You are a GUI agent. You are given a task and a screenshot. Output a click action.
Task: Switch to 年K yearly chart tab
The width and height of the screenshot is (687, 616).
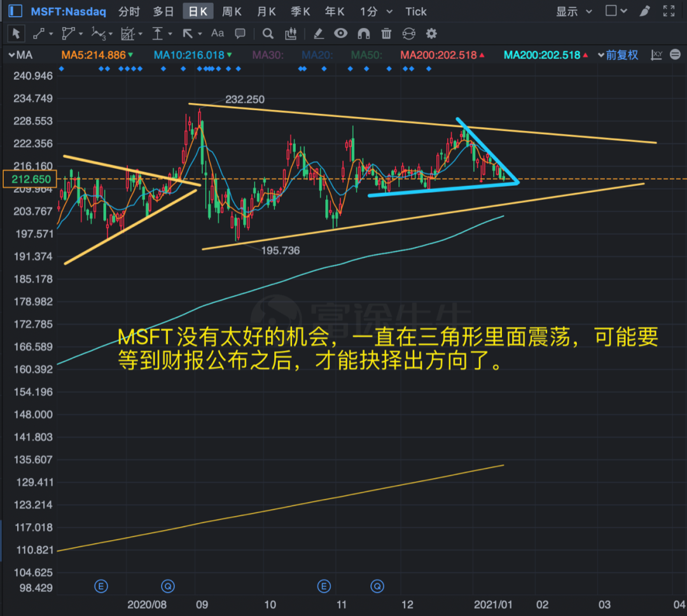pos(335,11)
